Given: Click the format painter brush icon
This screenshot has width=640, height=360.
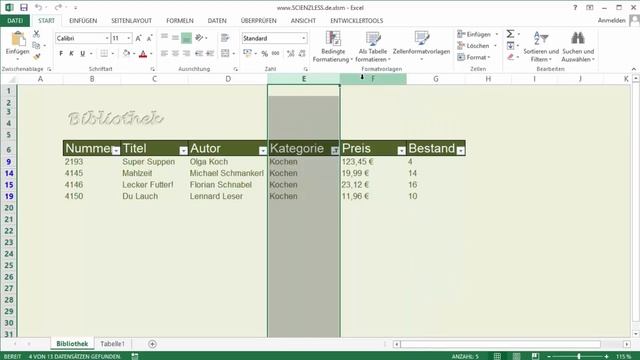Looking at the screenshot, I should coord(36,57).
